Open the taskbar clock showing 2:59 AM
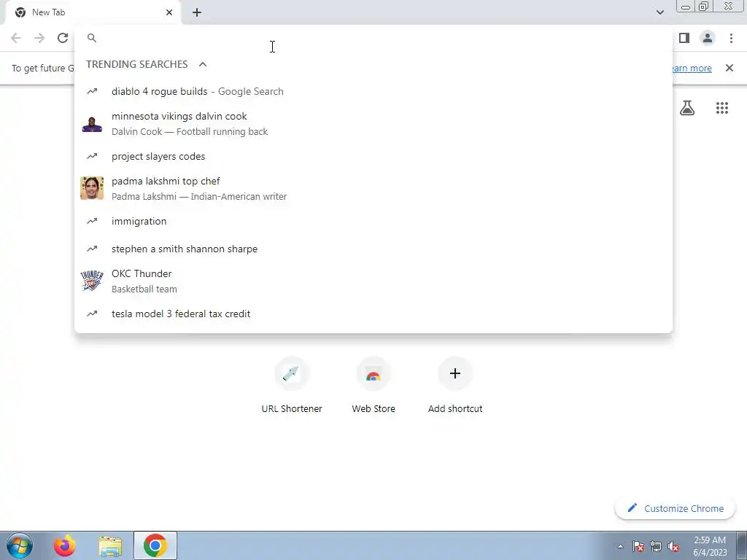Image resolution: width=747 pixels, height=560 pixels. (x=711, y=546)
